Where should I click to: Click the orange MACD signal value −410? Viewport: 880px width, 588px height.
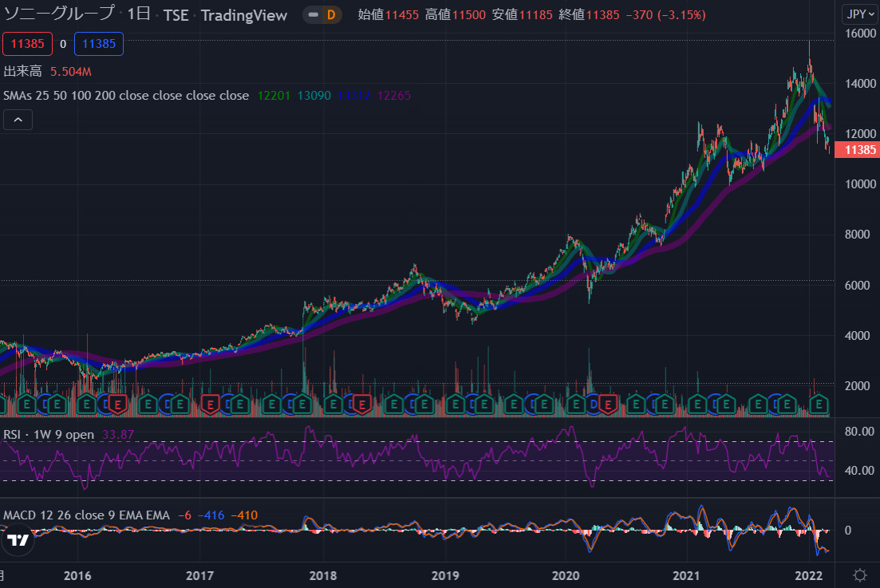244,515
